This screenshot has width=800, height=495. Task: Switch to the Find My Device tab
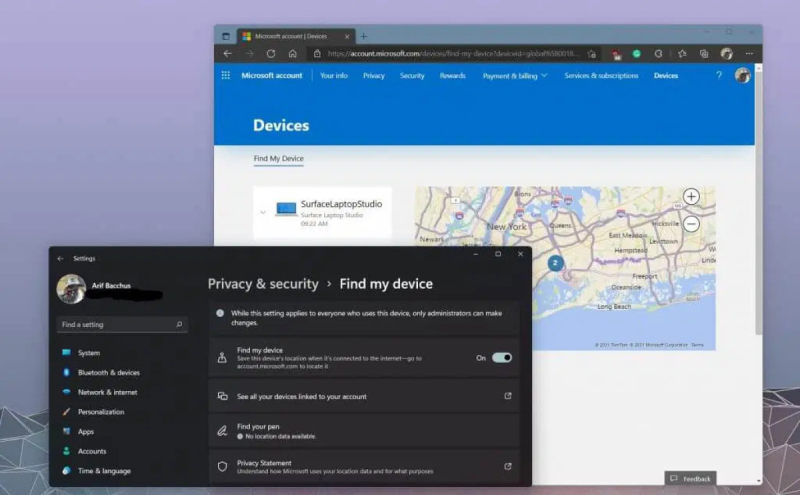(x=278, y=159)
